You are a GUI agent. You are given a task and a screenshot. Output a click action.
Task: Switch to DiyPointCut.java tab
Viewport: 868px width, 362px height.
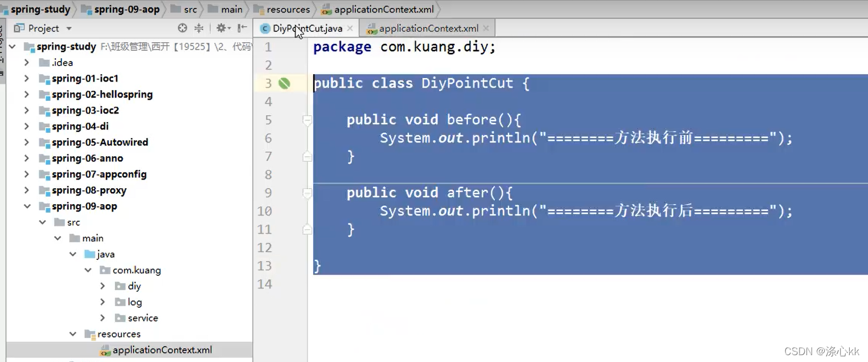pos(308,29)
